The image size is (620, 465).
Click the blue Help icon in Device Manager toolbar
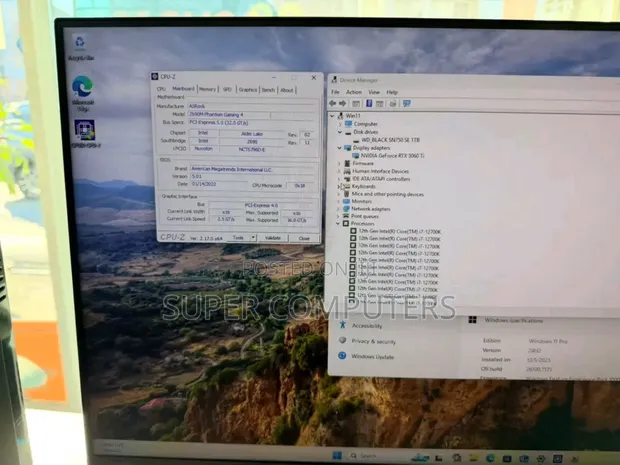pyautogui.click(x=369, y=104)
